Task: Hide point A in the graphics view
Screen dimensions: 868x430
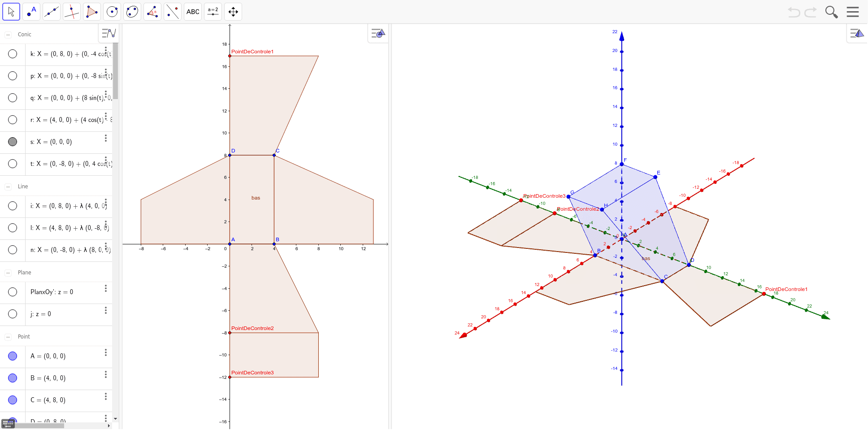Action: point(13,356)
